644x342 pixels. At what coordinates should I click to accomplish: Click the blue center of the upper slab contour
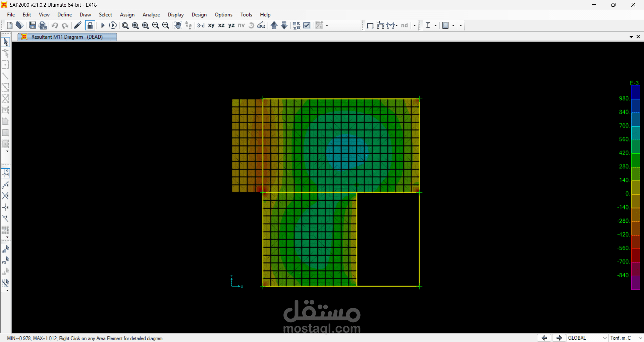point(347,152)
